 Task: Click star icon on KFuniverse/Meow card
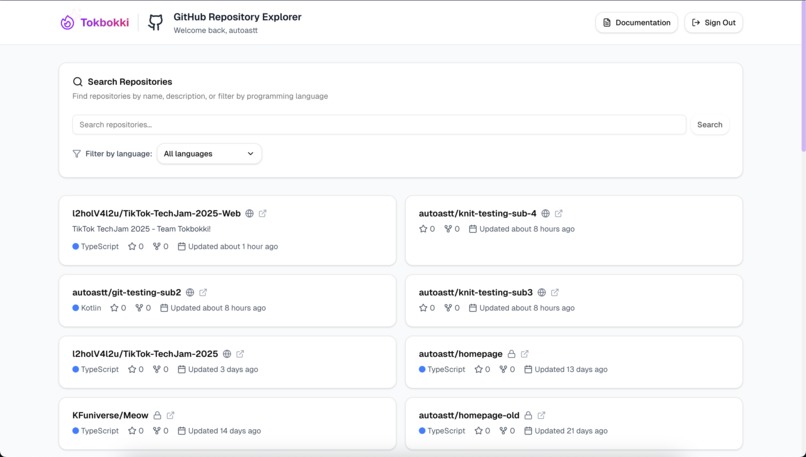[132, 431]
